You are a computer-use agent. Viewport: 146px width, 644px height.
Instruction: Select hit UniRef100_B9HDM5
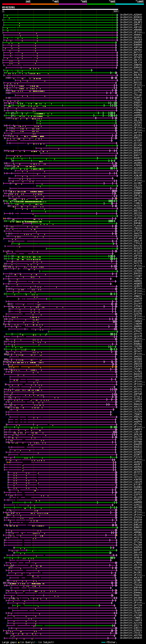131,42
